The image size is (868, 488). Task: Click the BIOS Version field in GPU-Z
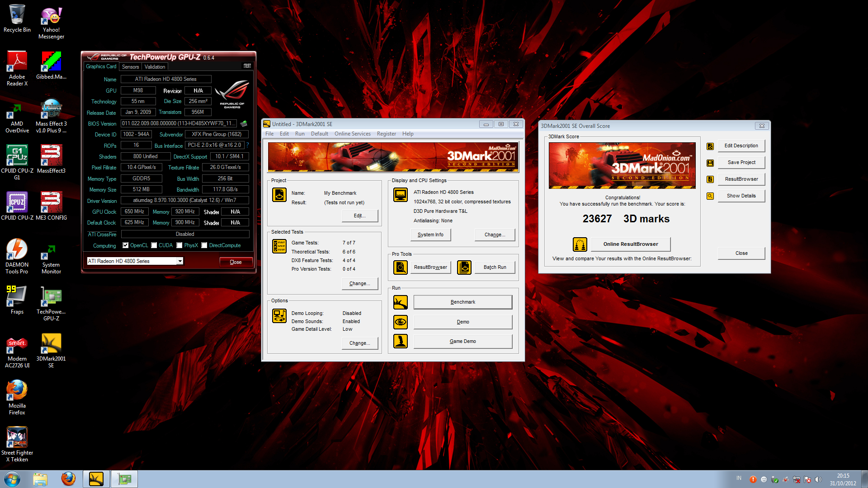179,123
